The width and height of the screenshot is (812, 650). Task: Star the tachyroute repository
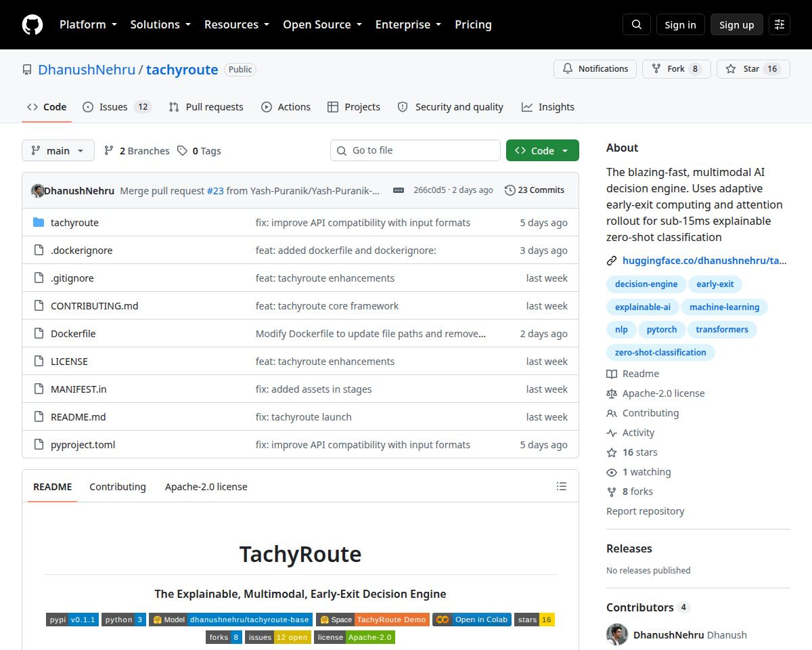753,69
